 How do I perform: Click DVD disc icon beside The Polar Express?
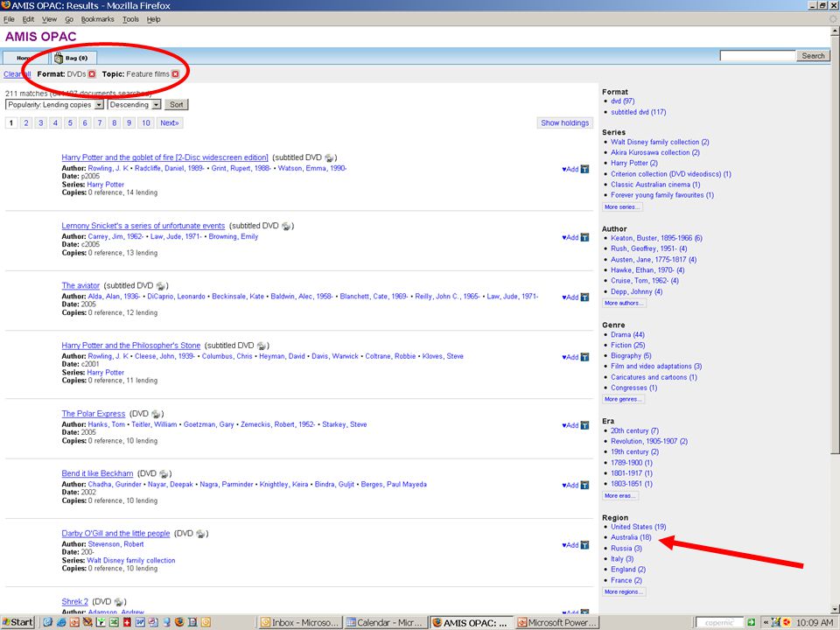click(x=156, y=414)
